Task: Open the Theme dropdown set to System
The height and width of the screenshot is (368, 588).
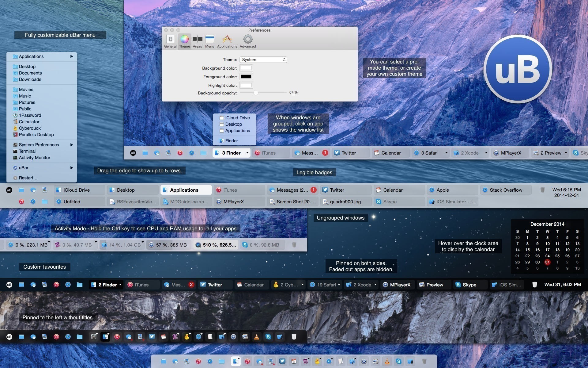Action: (x=263, y=59)
